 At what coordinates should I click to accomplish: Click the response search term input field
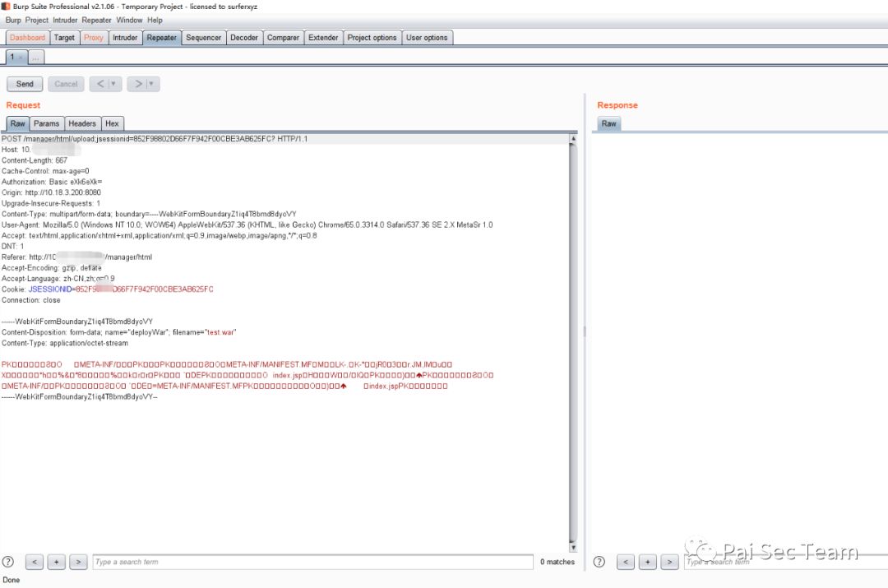[x=785, y=562]
